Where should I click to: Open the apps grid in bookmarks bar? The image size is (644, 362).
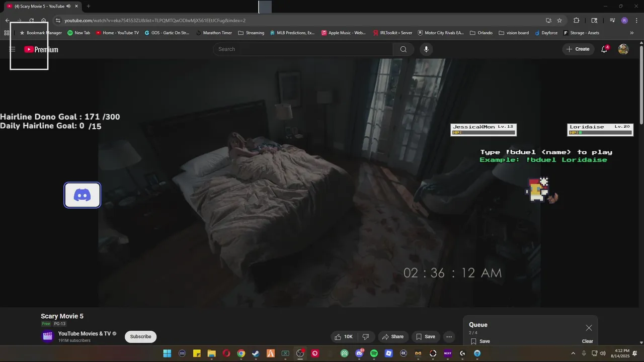[7, 33]
